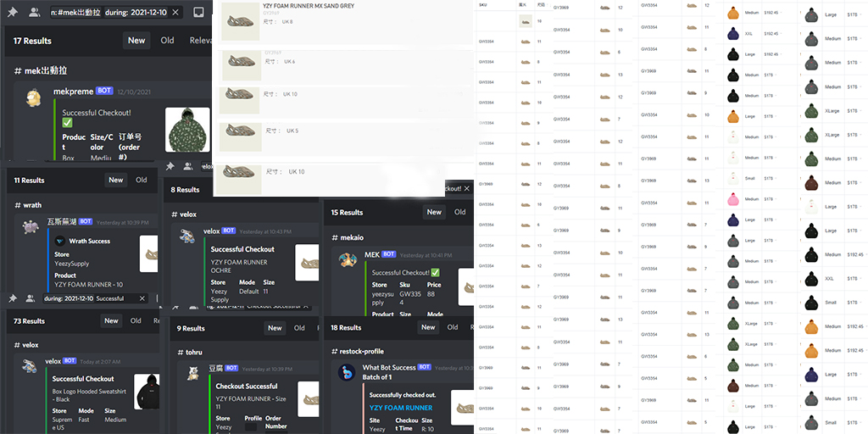Select New tab in the 11 Results panel
Image resolution: width=868 pixels, height=434 pixels.
[x=115, y=180]
